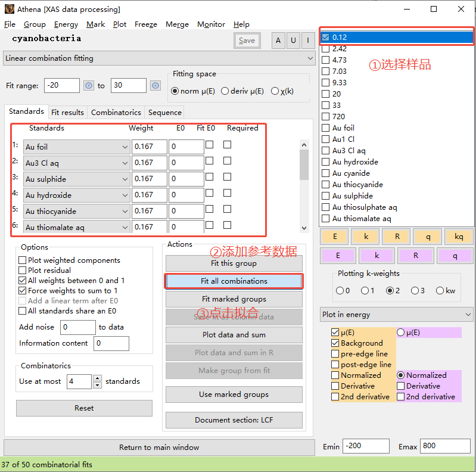Open the Merge menu
476x472 pixels.
coord(177,24)
